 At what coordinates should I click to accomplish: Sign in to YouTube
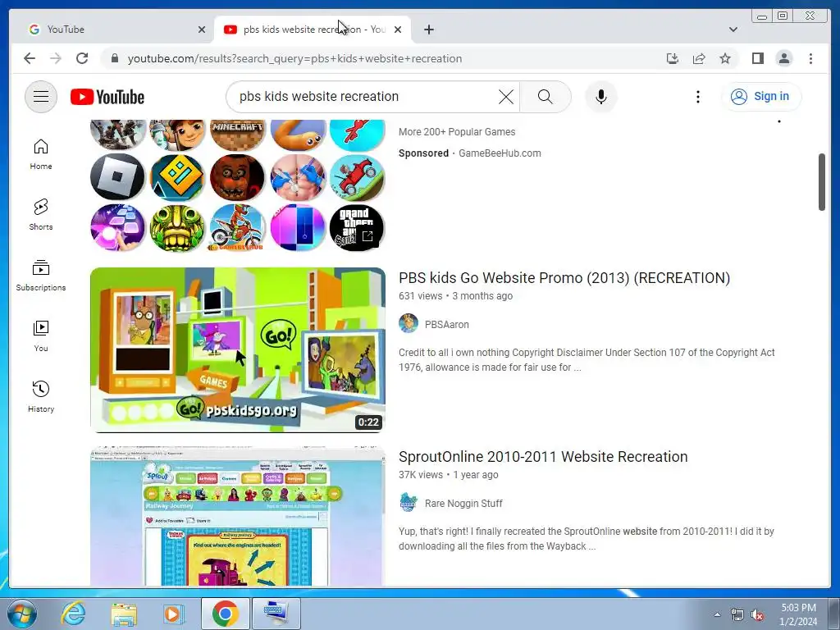(x=760, y=97)
